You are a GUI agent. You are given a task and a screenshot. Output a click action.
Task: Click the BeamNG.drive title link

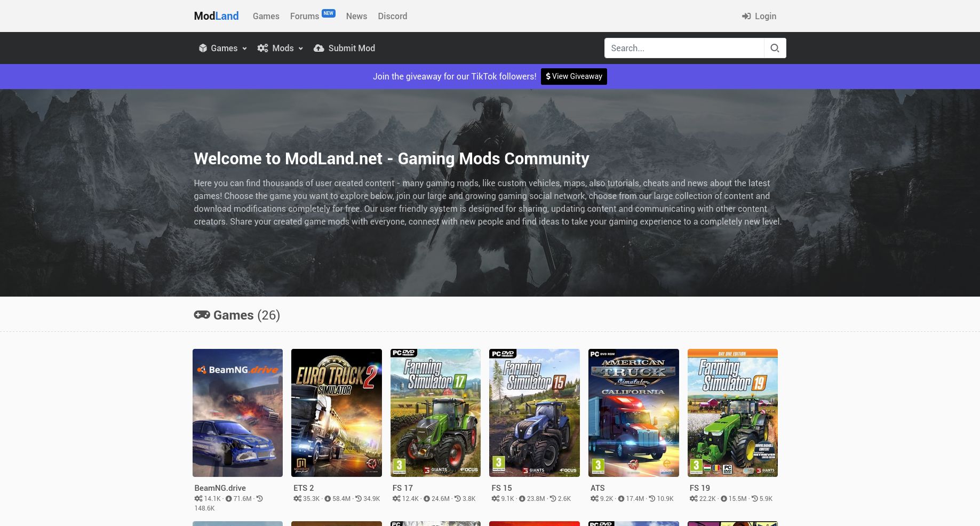pyautogui.click(x=220, y=488)
